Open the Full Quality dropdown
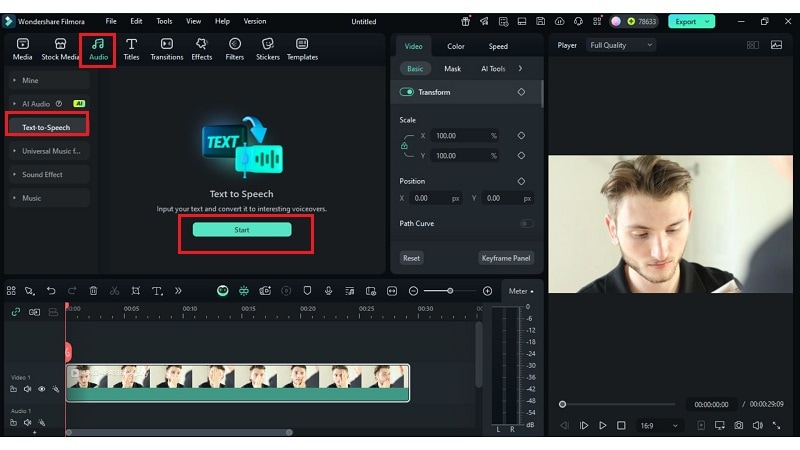This screenshot has height=450, width=800. tap(621, 45)
